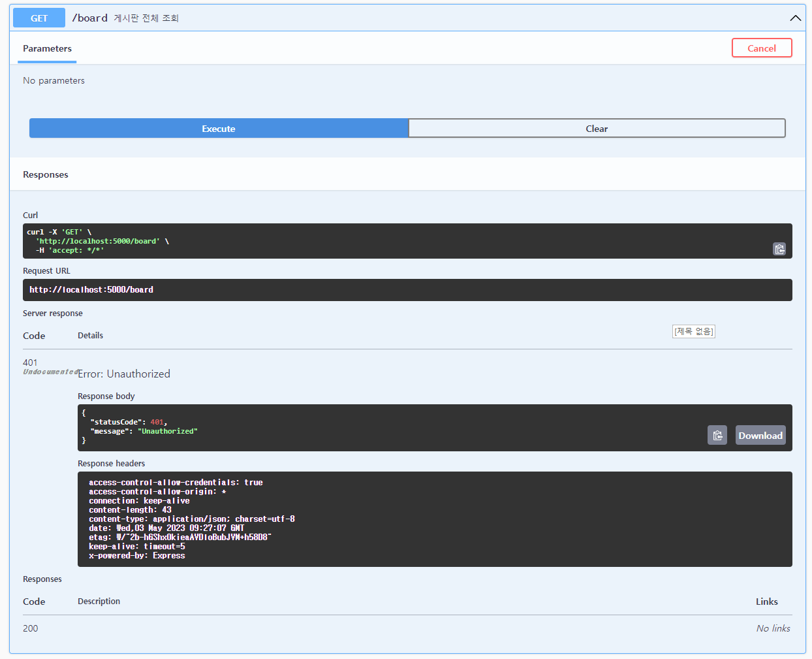
Task: Click the GET method badge
Action: coord(39,18)
